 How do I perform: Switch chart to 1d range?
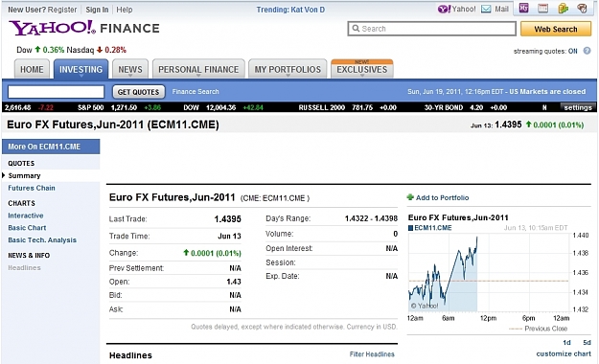[x=566, y=342]
